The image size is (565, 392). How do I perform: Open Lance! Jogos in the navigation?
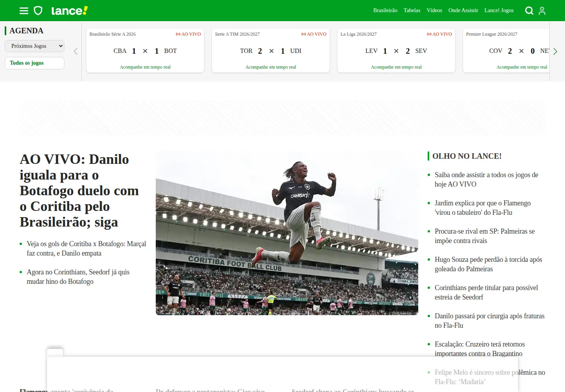point(499,11)
